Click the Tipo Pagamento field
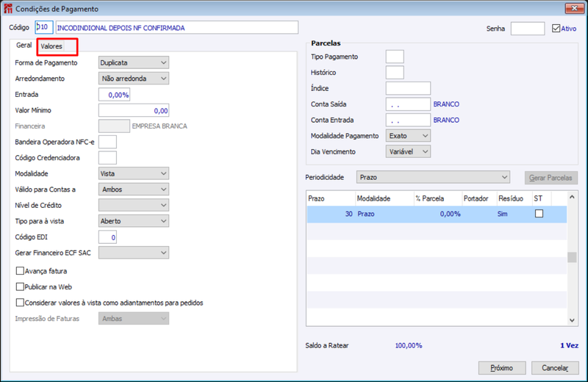Viewport: 588px width, 382px height. (x=395, y=57)
